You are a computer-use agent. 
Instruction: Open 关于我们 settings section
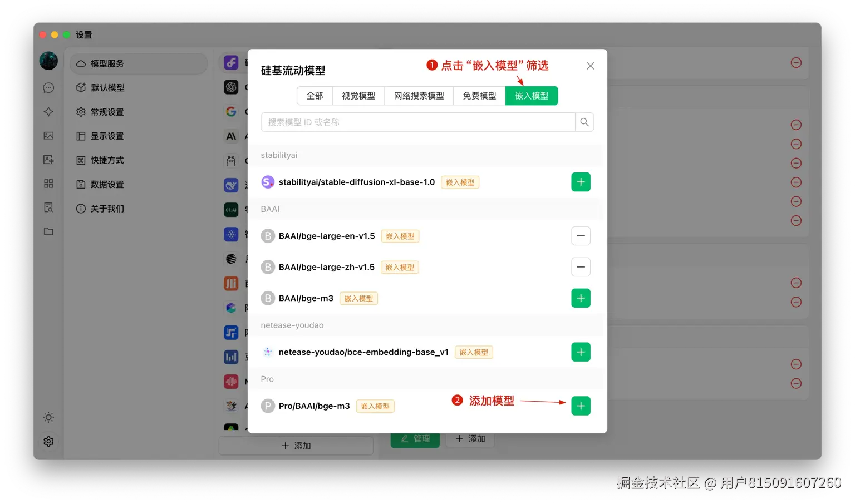click(x=139, y=209)
